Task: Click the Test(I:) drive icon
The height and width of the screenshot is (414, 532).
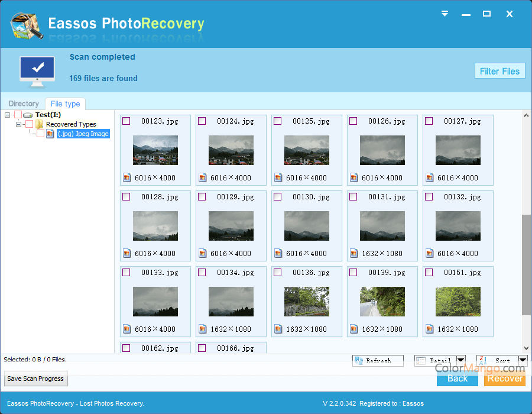Action: pyautogui.click(x=28, y=115)
